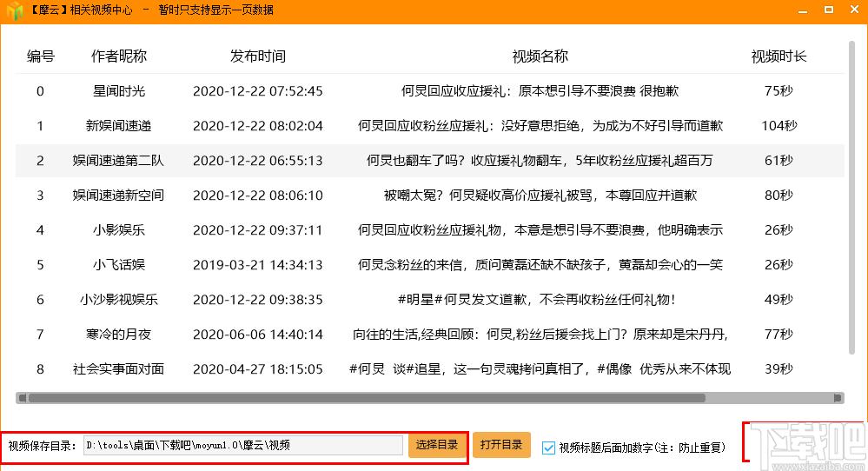868x471 pixels.
Task: Select author 小沙影视娱乐
Action: tap(118, 300)
